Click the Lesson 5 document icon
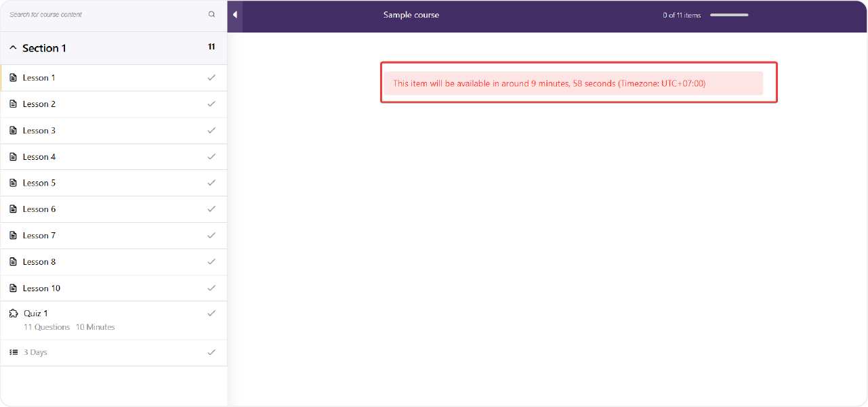The image size is (868, 407). coord(13,183)
